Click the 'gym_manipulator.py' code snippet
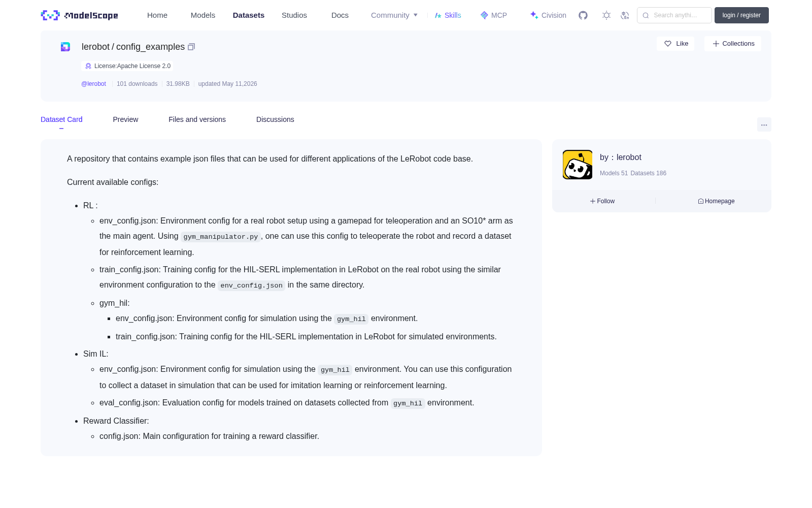Screen dimensions: 812x508 click(x=221, y=237)
